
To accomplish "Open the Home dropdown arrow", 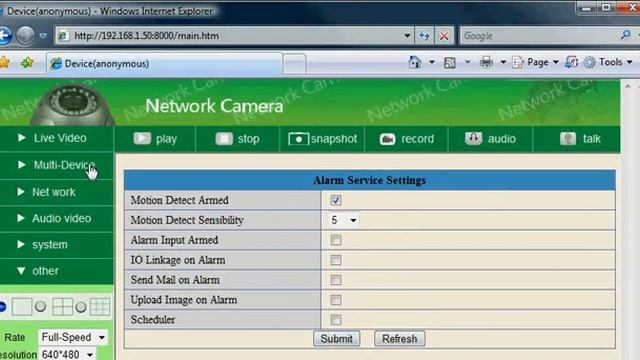I will tap(431, 62).
